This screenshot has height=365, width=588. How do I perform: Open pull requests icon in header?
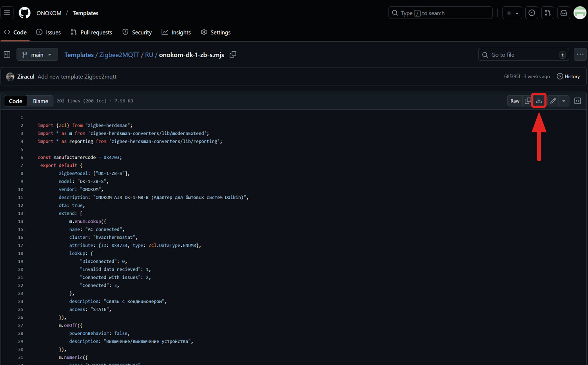548,13
